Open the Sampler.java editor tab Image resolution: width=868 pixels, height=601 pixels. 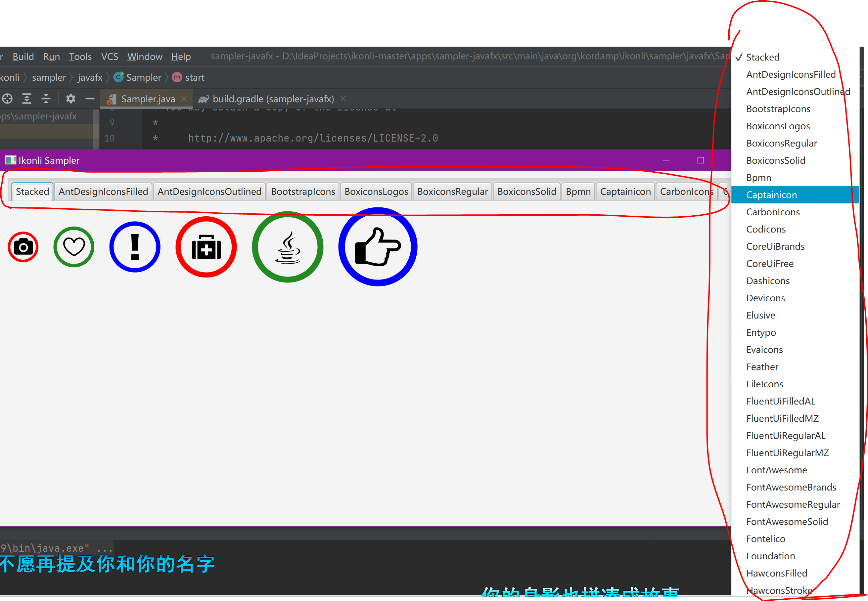click(x=146, y=99)
